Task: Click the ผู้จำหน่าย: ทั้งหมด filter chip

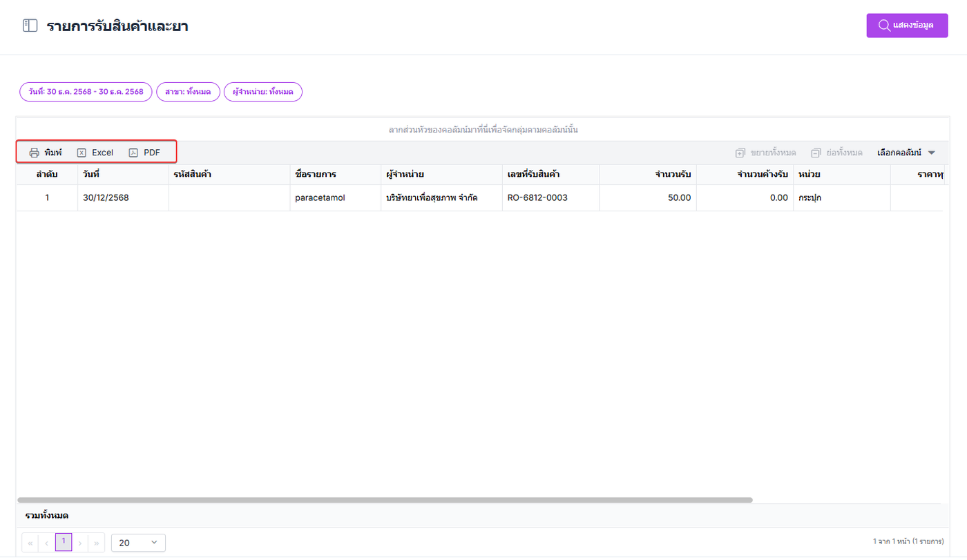Action: (x=263, y=92)
